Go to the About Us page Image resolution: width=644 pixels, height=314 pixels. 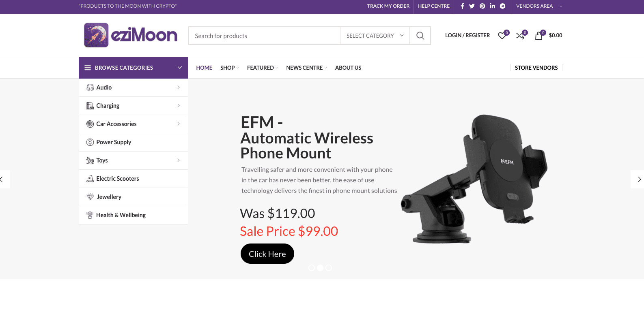click(348, 68)
